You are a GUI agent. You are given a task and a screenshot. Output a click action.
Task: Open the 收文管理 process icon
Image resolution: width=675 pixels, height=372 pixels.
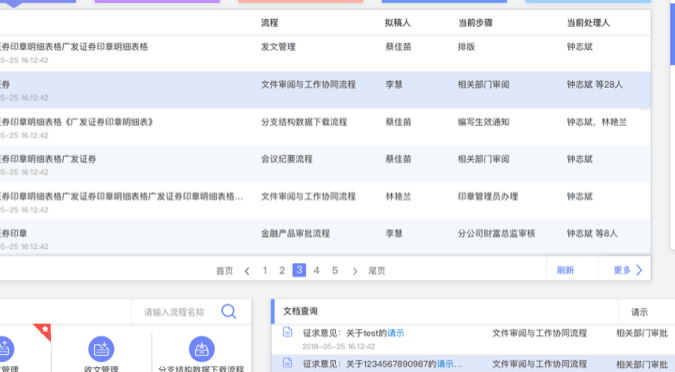[x=101, y=349]
